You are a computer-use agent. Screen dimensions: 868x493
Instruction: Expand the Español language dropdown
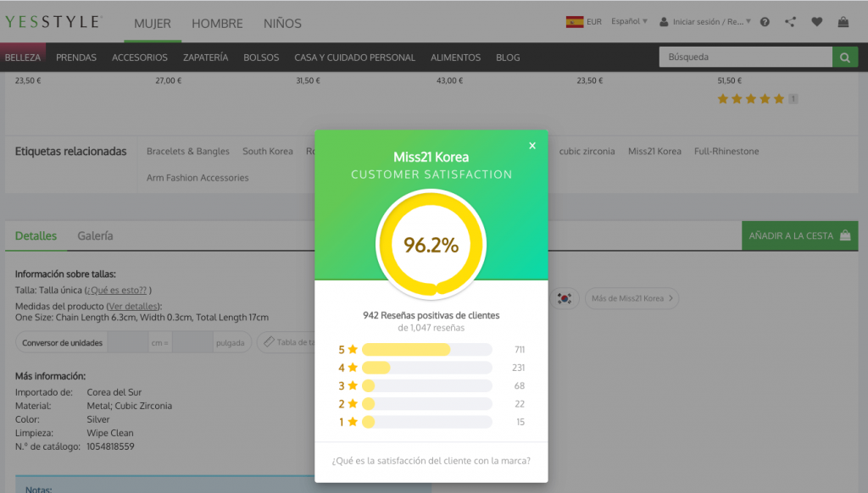(630, 21)
